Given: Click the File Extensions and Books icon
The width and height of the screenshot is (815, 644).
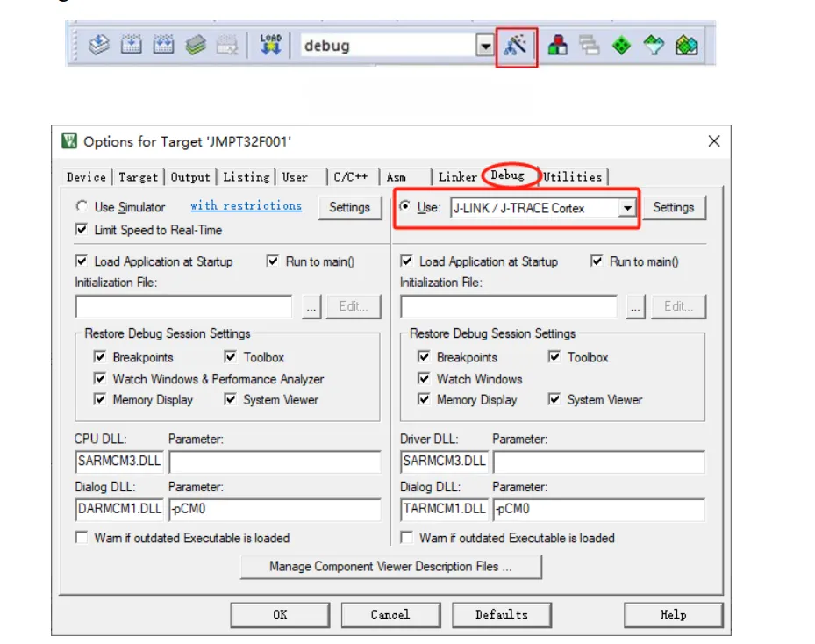Looking at the screenshot, I should 558,46.
